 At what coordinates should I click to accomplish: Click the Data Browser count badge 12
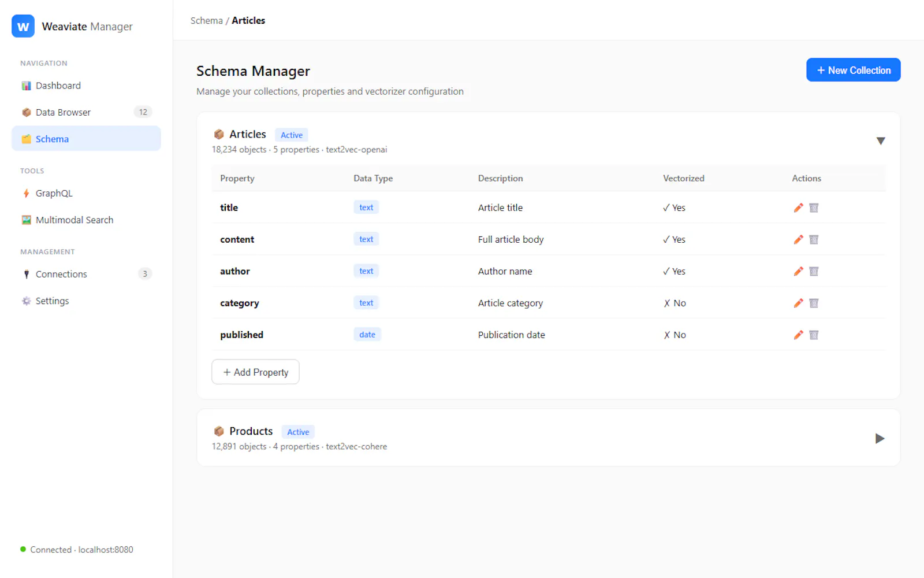pos(143,112)
